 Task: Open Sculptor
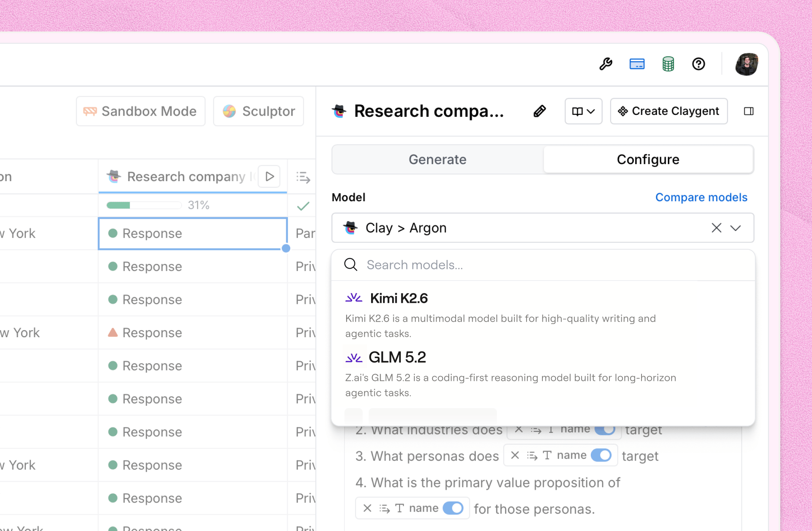(x=259, y=111)
